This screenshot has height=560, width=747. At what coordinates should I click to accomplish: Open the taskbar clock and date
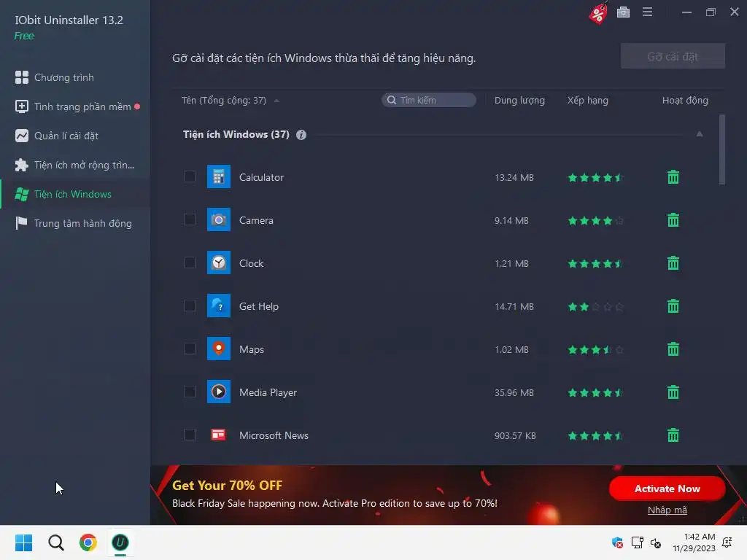[694, 542]
